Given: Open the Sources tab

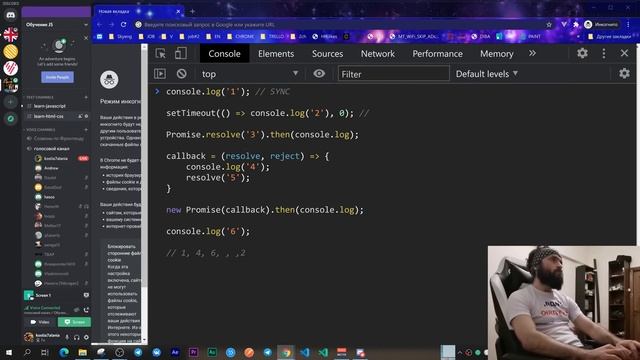Looking at the screenshot, I should 327,54.
